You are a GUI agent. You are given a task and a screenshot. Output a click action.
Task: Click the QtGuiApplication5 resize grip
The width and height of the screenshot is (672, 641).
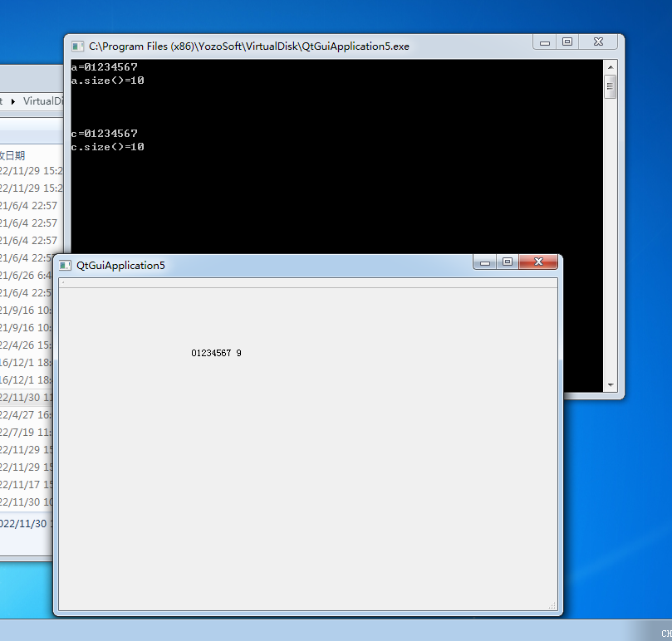[x=552, y=605]
